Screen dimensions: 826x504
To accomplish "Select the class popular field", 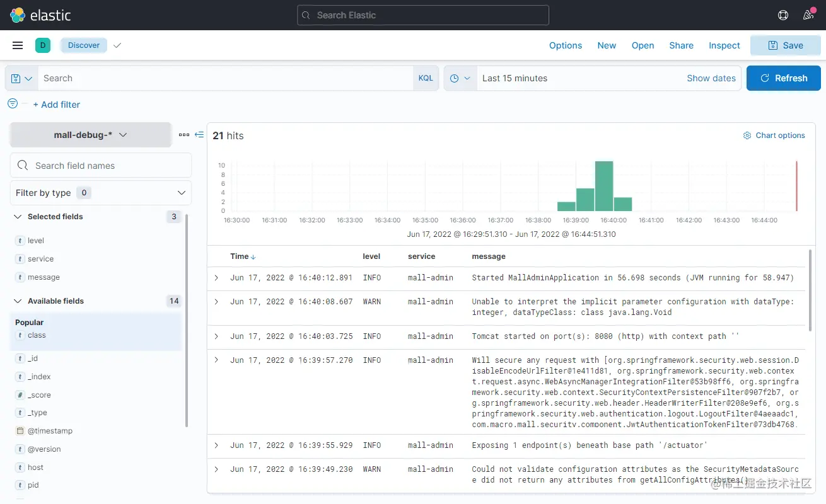I will click(37, 335).
